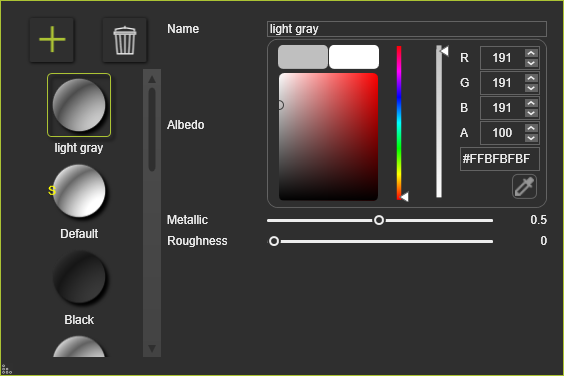The width and height of the screenshot is (564, 376).
Task: Activate the eyedropper color picker
Action: 524,186
